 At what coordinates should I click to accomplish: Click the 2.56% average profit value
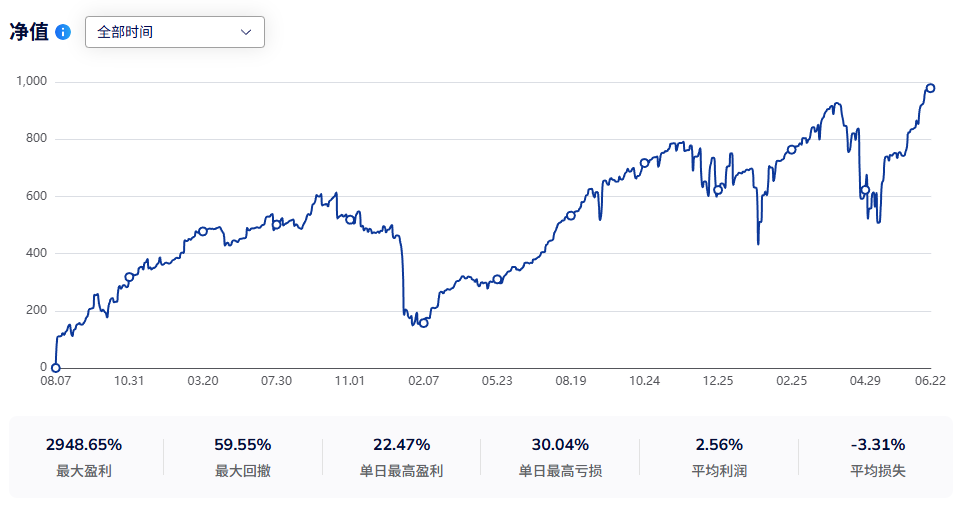pos(719,445)
